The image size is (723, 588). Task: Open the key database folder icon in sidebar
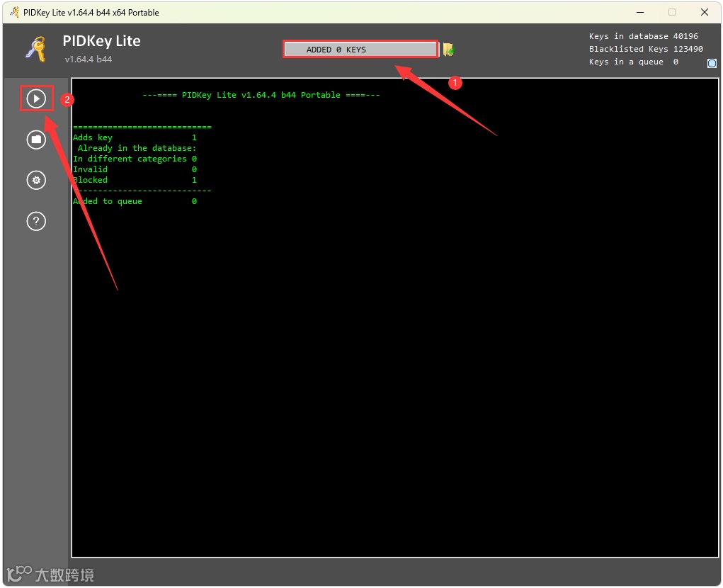[x=36, y=139]
